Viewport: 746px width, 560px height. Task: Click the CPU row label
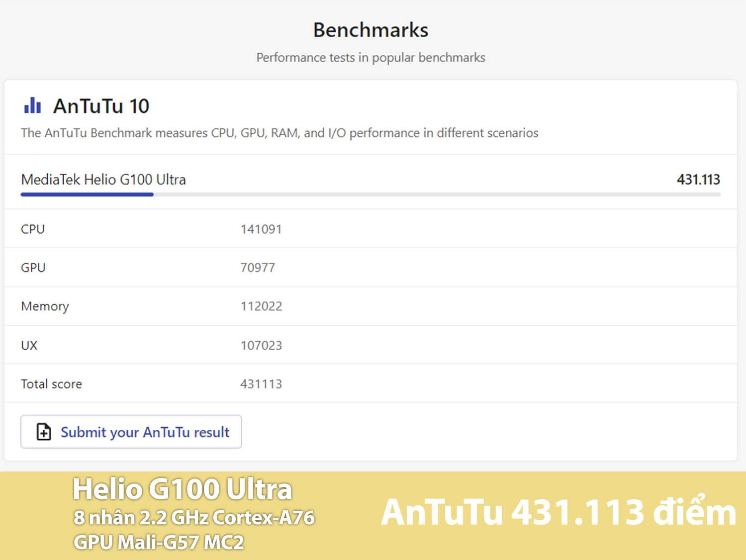pos(33,229)
